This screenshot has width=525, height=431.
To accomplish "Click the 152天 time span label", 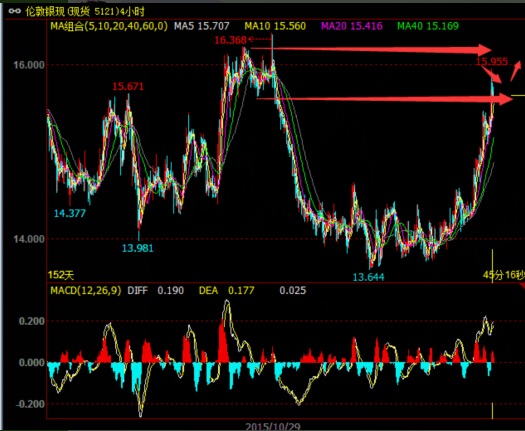I will (61, 275).
